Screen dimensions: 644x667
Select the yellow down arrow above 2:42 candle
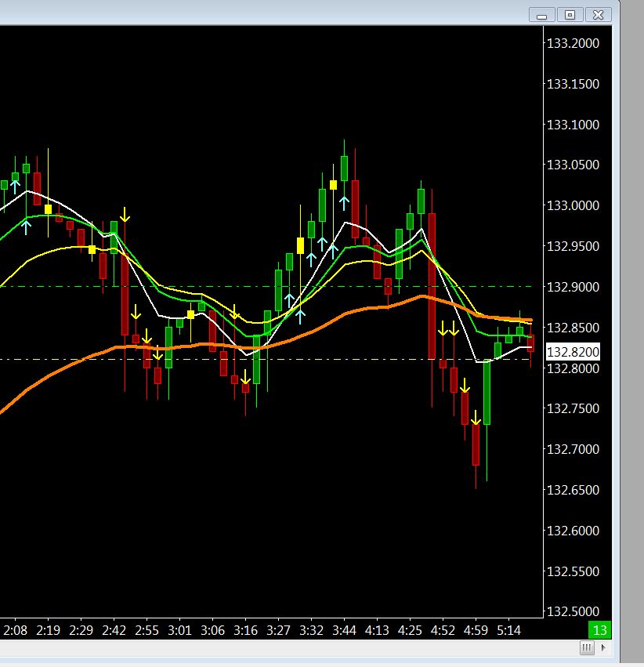[125, 215]
